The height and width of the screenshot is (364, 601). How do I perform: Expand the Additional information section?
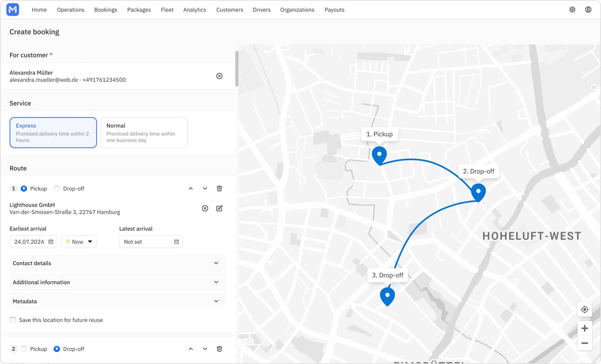(117, 282)
